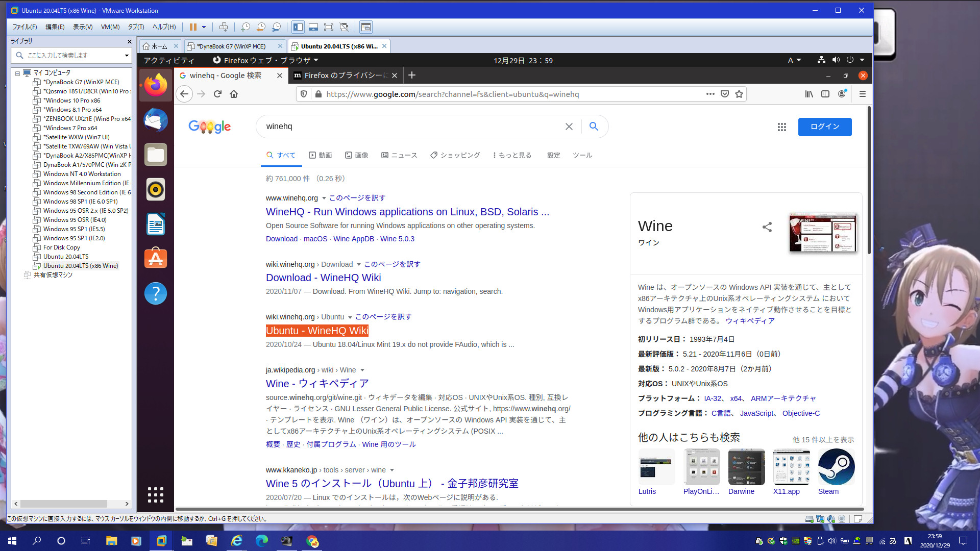Toggle the Firefox sidebar
The height and width of the screenshot is (551, 980).
pyautogui.click(x=825, y=94)
